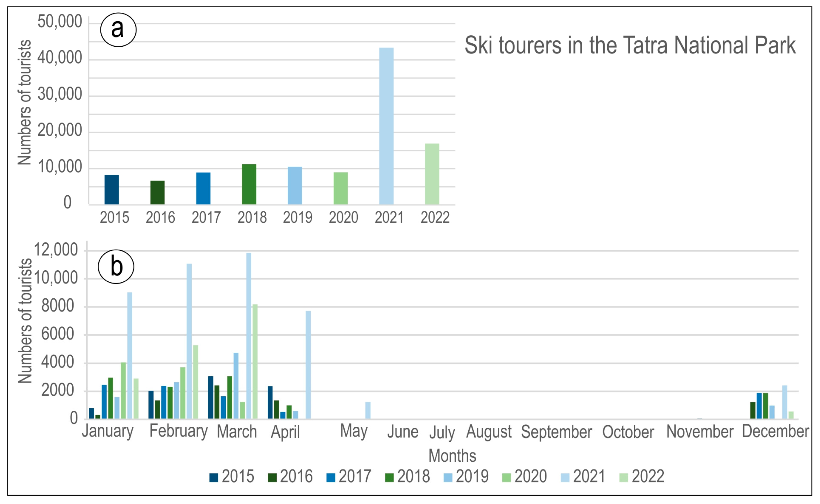Viewport: 820px width, 504px height.
Task: Click the circled 'b' panel label
Action: coord(116,267)
